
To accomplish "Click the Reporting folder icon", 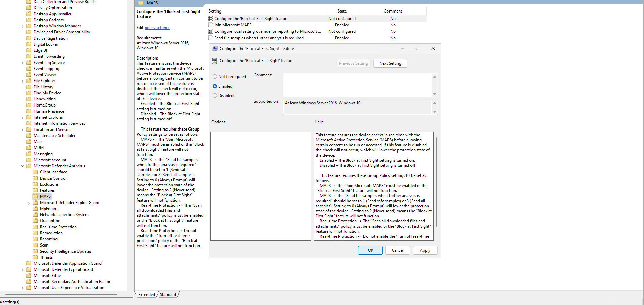I will click(x=35, y=239).
